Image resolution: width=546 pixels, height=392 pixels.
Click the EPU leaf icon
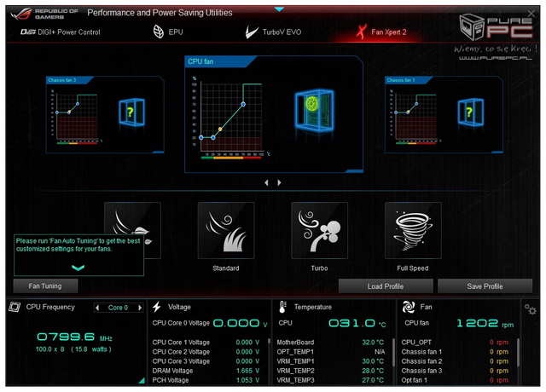tap(159, 32)
